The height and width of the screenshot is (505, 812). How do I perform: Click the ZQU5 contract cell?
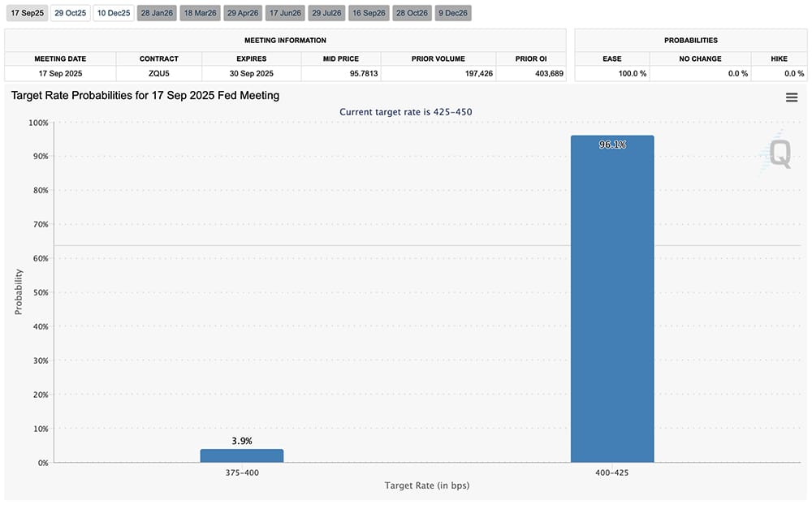(x=158, y=73)
